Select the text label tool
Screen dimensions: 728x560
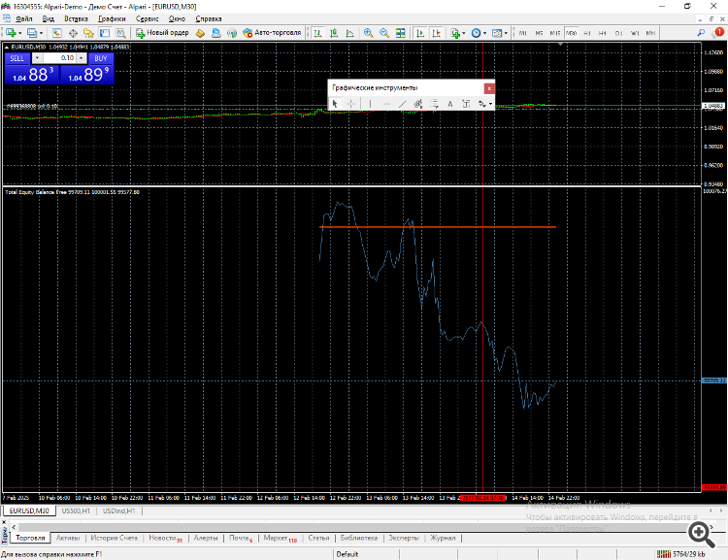coord(466,104)
